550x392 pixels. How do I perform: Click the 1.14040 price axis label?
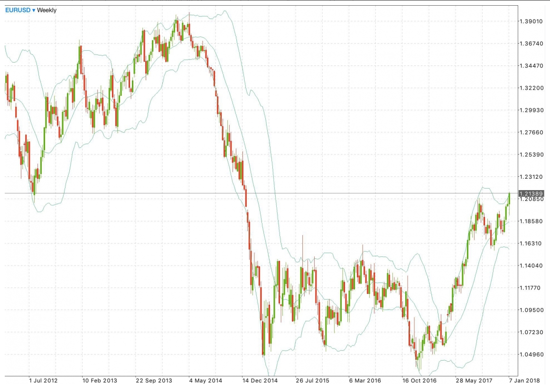[531, 265]
